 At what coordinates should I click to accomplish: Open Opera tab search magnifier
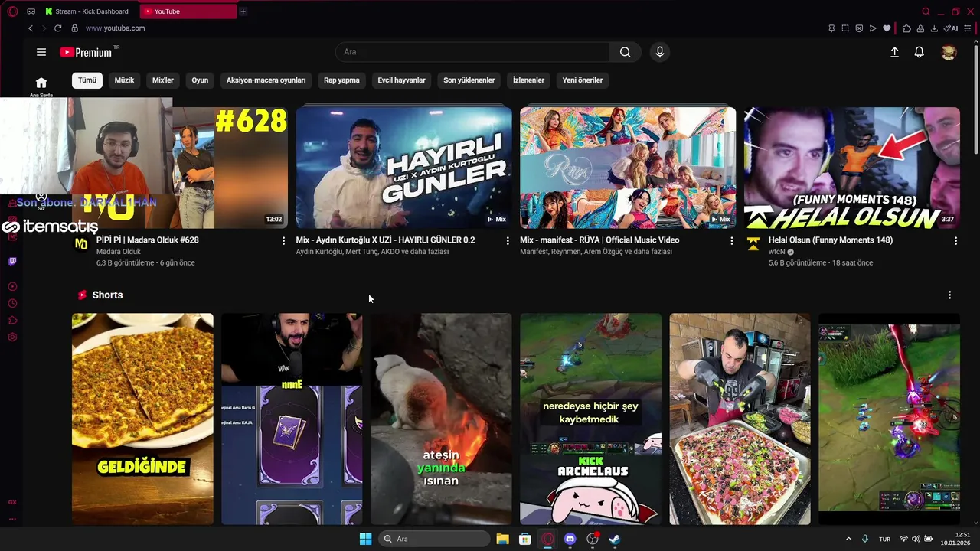pos(926,11)
